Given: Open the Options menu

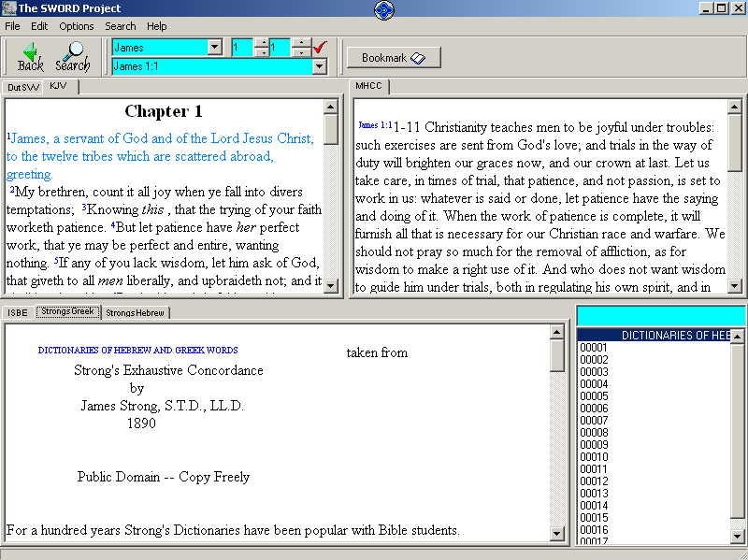Looking at the screenshot, I should point(77,26).
